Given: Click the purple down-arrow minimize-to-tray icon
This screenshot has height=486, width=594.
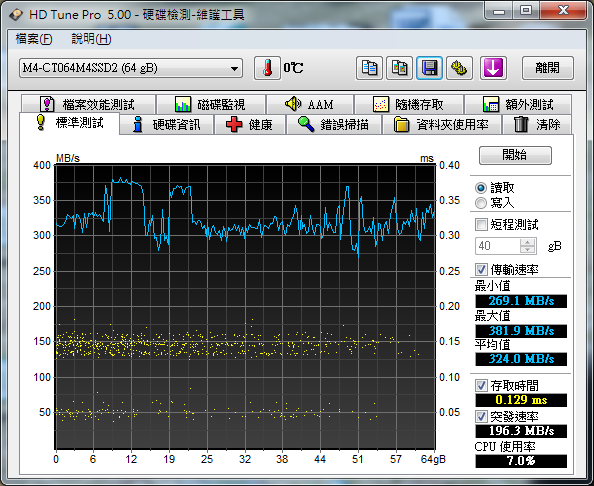Looking at the screenshot, I should point(493,68).
